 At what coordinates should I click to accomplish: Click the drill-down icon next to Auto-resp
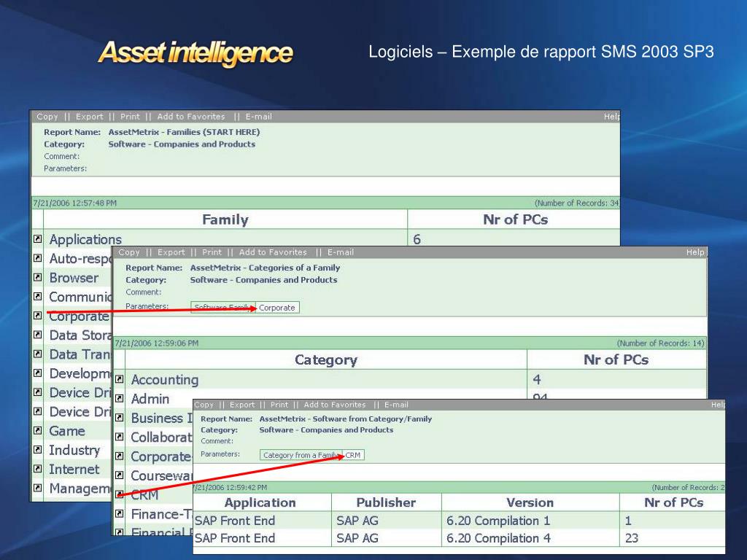[38, 258]
